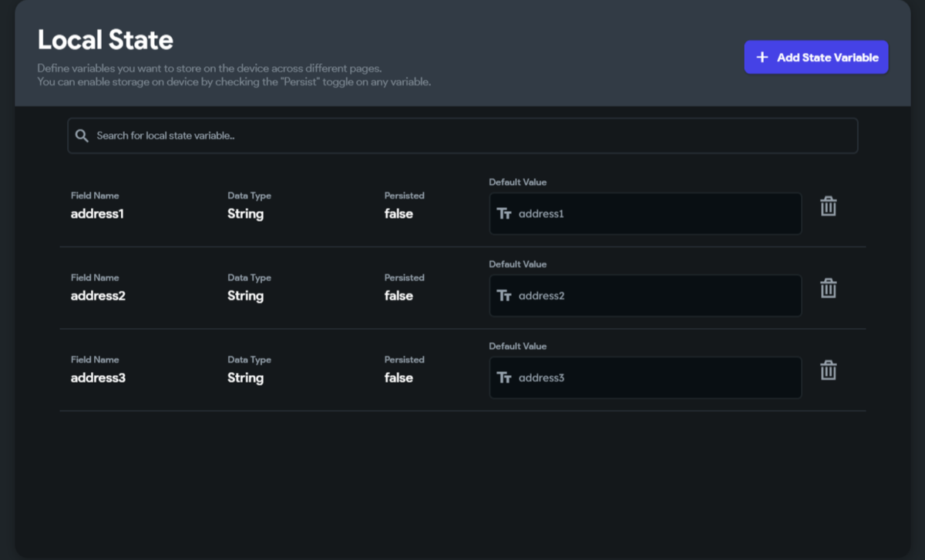Image resolution: width=925 pixels, height=560 pixels.
Task: Select the address1 field name
Action: pyautogui.click(x=97, y=214)
